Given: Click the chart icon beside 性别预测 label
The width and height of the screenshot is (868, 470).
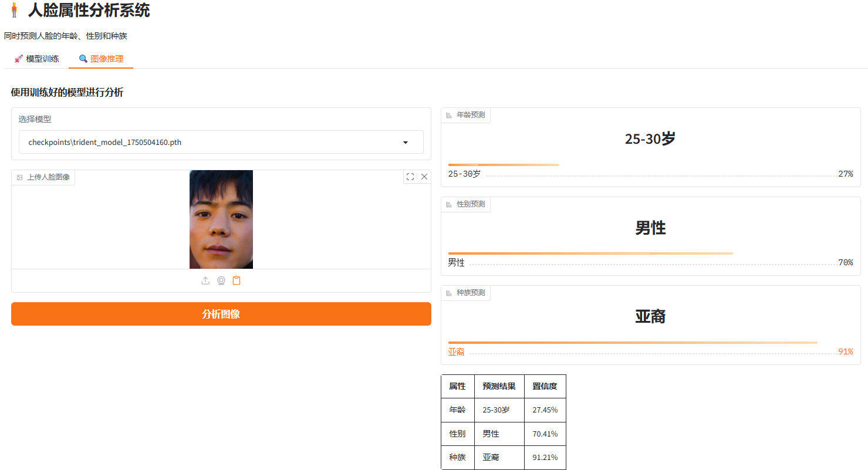Looking at the screenshot, I should pyautogui.click(x=448, y=204).
